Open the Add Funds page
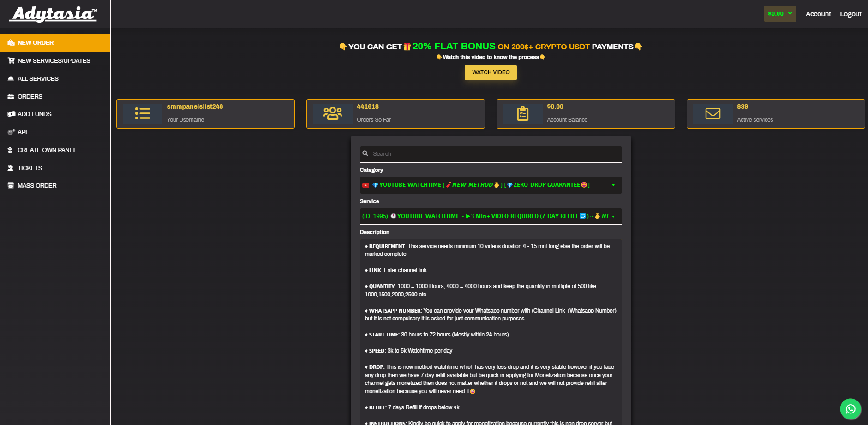The image size is (868, 425). 34,114
